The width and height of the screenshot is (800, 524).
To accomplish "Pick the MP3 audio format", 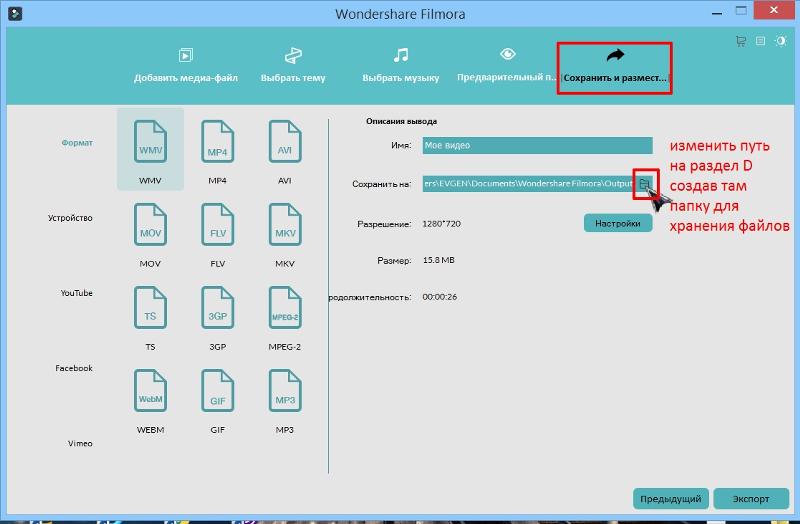I will pyautogui.click(x=284, y=393).
